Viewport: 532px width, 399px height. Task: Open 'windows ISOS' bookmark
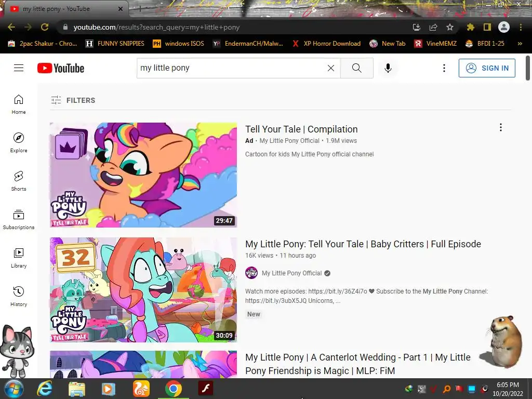[x=179, y=44]
